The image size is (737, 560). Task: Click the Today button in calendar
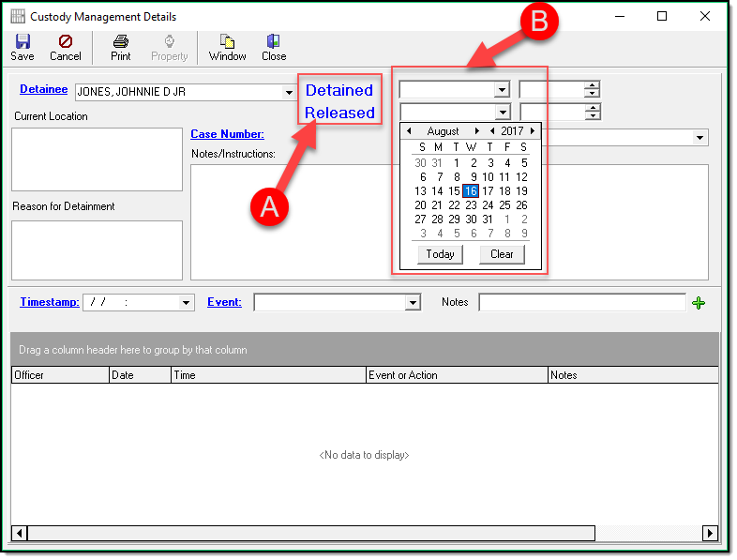tap(440, 254)
